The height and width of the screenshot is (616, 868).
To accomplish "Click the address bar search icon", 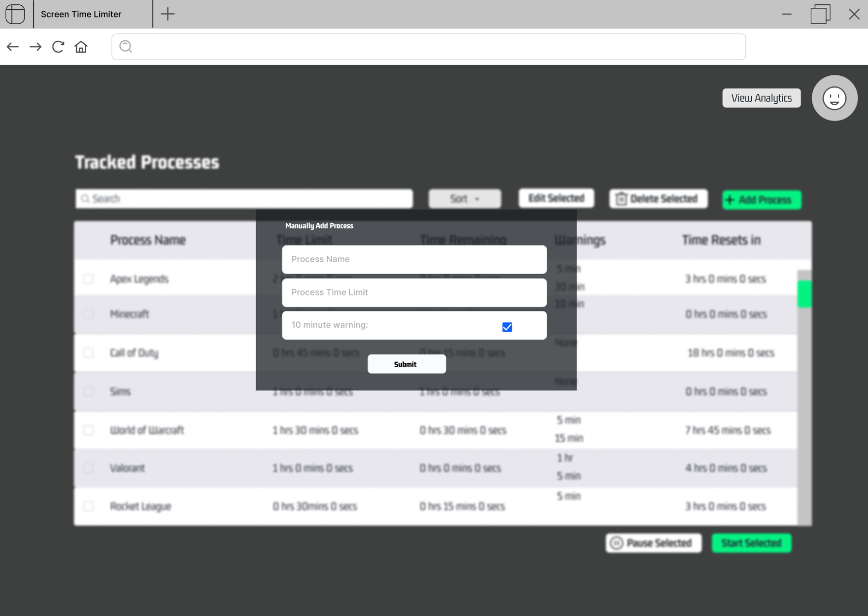I will click(x=126, y=46).
